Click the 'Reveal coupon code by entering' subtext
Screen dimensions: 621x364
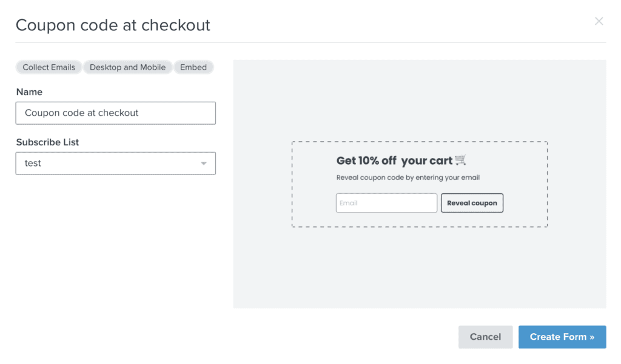click(x=408, y=177)
